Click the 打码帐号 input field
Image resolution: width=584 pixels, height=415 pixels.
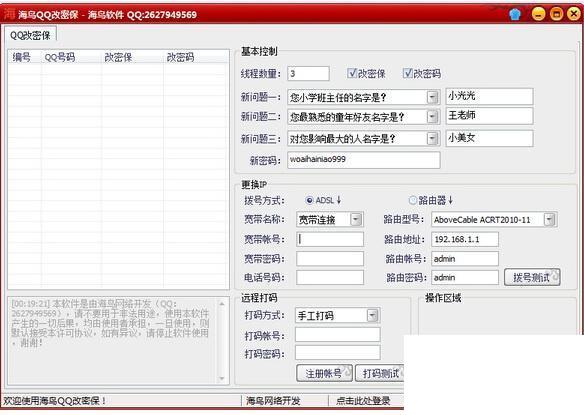click(337, 335)
